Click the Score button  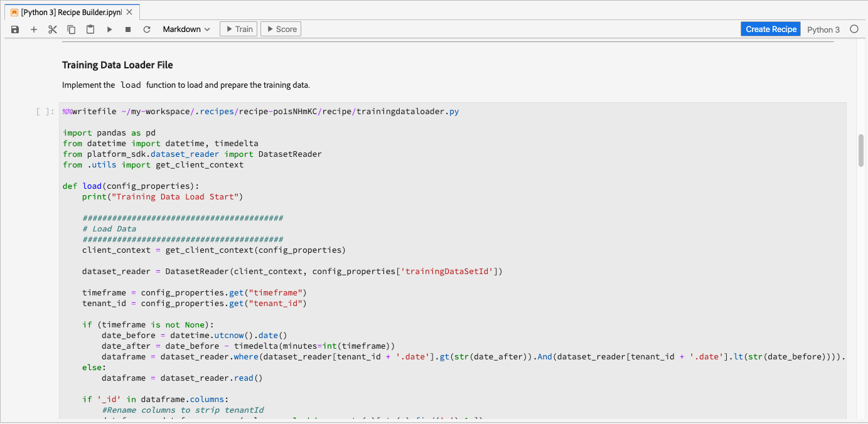[281, 29]
